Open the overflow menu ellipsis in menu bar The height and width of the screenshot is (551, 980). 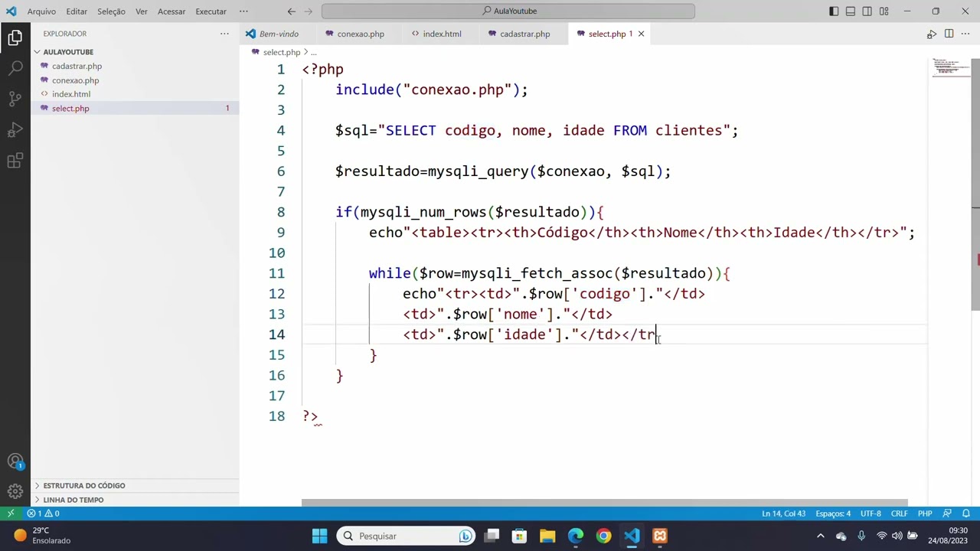pos(243,11)
